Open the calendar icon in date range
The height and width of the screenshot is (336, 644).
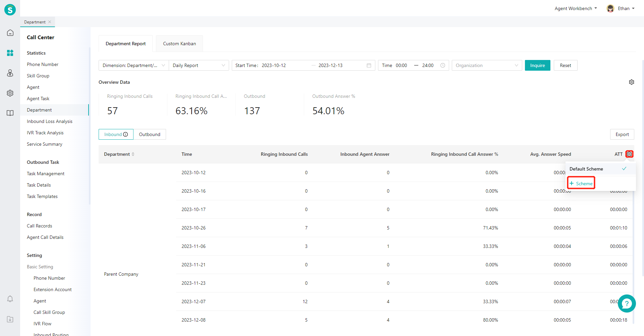(369, 65)
